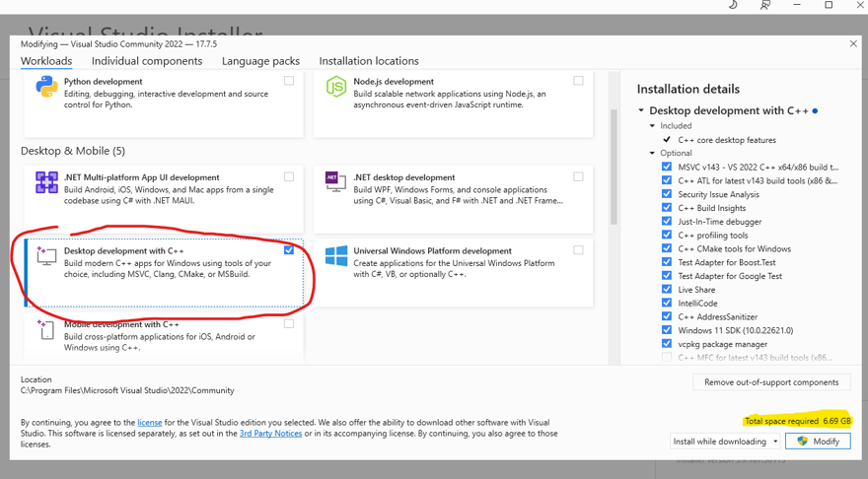Open the license link
The height and width of the screenshot is (479, 868).
click(x=150, y=422)
